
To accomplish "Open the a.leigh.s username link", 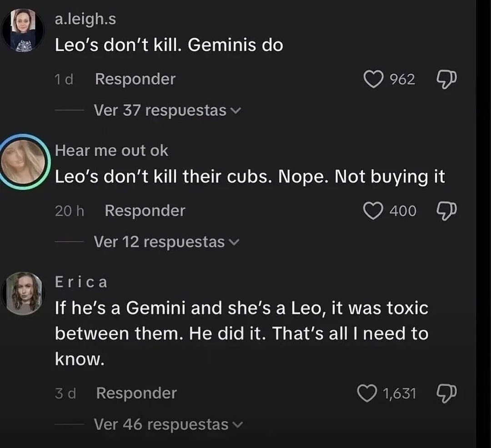I will (x=85, y=19).
